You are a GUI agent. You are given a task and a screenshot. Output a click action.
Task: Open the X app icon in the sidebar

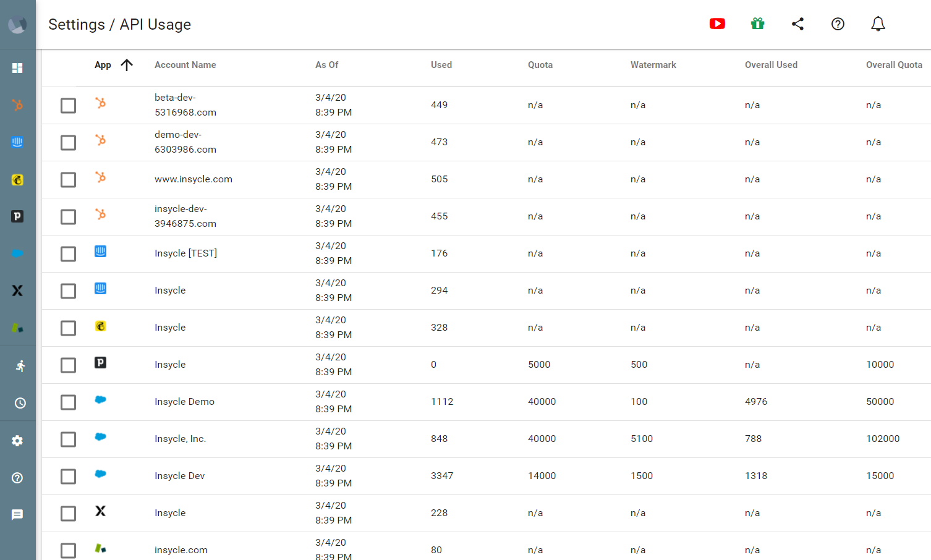[x=17, y=291]
